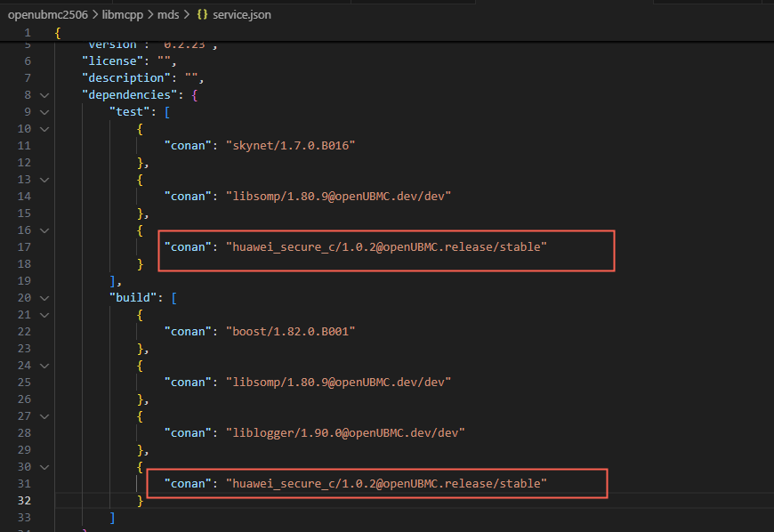The height and width of the screenshot is (532, 774).
Task: Place cursor on the license key
Action: tap(113, 61)
